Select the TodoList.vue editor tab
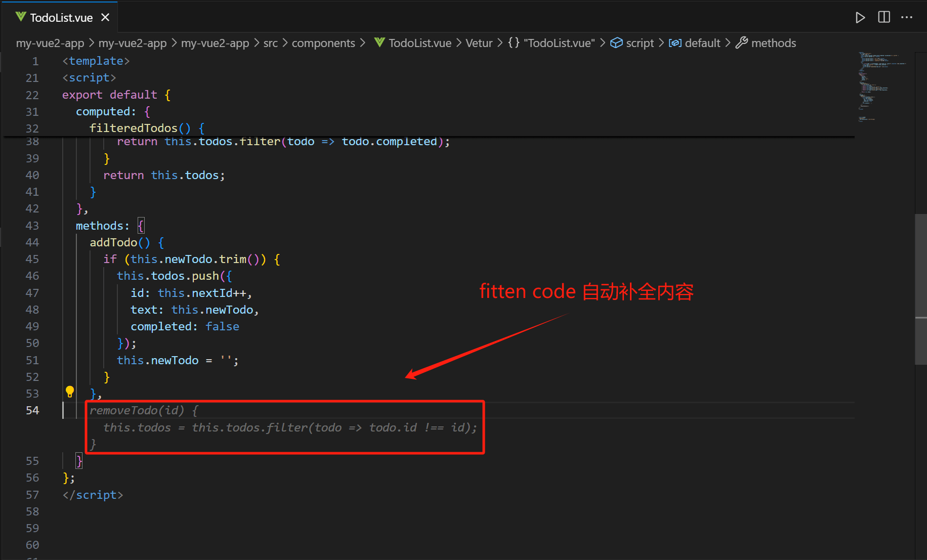The height and width of the screenshot is (560, 927). coord(61,18)
